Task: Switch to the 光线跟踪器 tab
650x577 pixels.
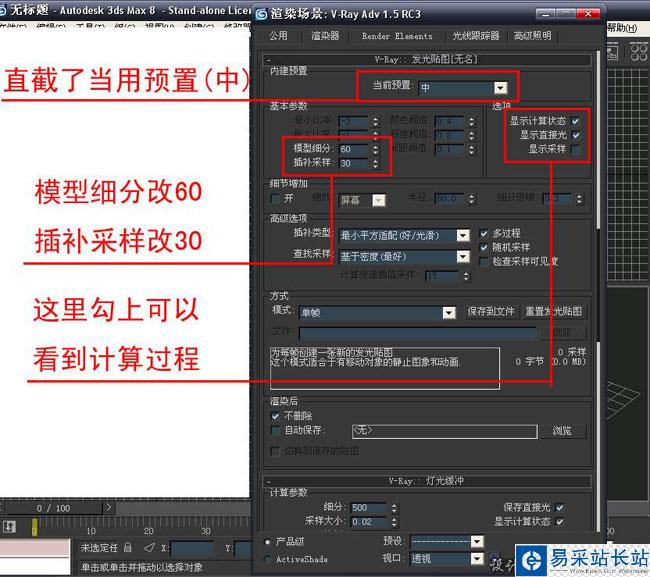Action: (x=476, y=36)
